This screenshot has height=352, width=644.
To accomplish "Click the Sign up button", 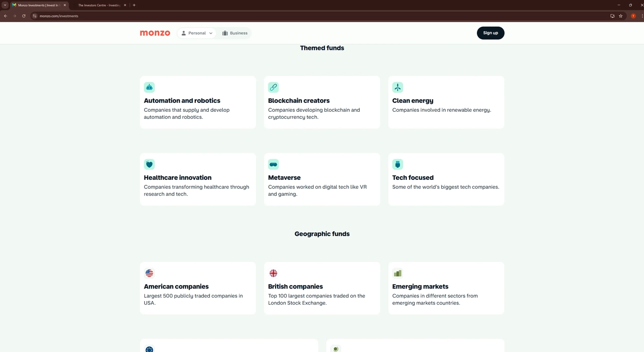I will (490, 33).
